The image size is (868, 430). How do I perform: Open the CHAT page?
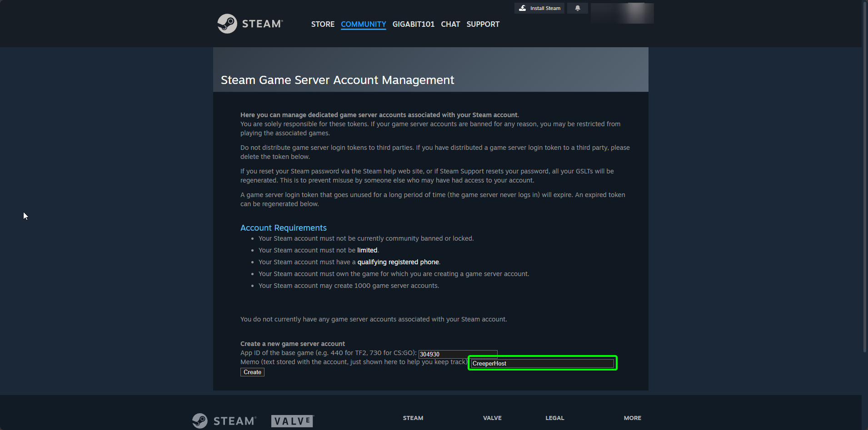(x=450, y=24)
